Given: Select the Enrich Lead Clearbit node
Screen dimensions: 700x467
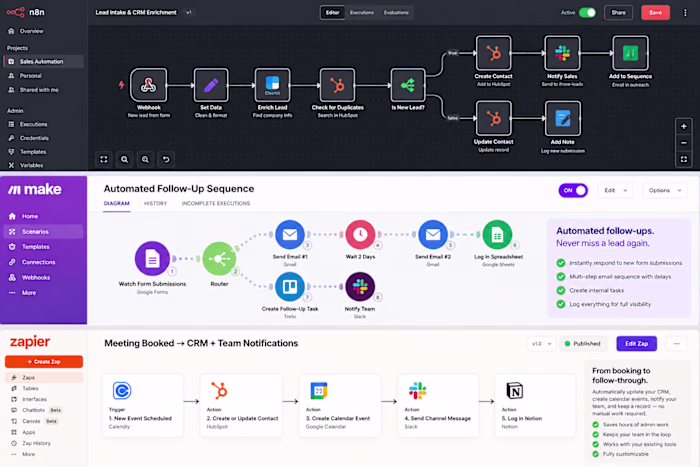Looking at the screenshot, I should coord(272,85).
